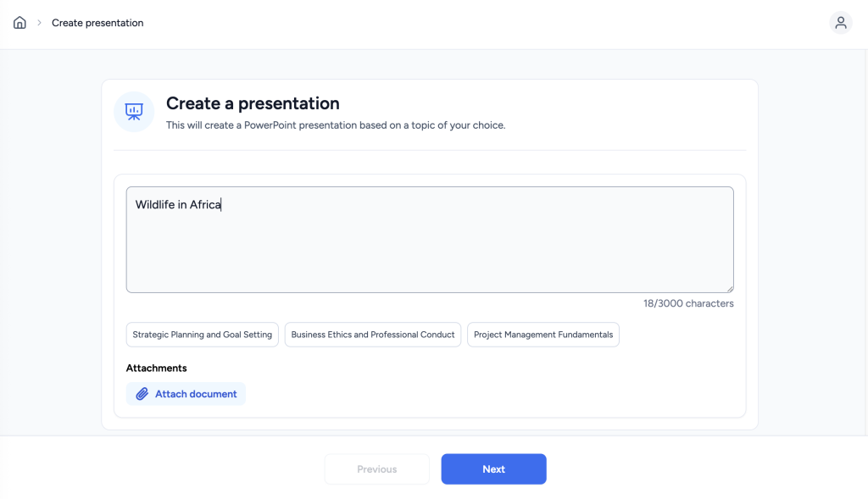Click the paperclip attachment icon
This screenshot has width=868, height=499.
[142, 394]
